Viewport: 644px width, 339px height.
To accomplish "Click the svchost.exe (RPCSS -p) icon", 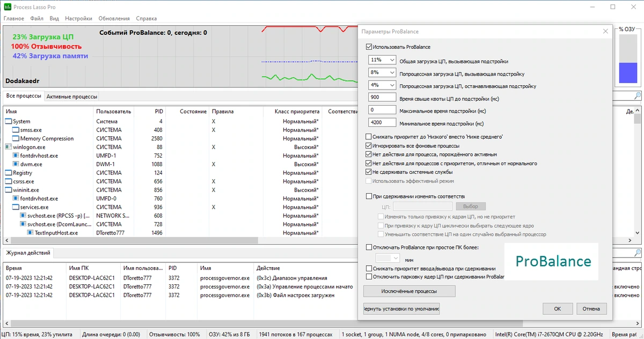I will (23, 216).
